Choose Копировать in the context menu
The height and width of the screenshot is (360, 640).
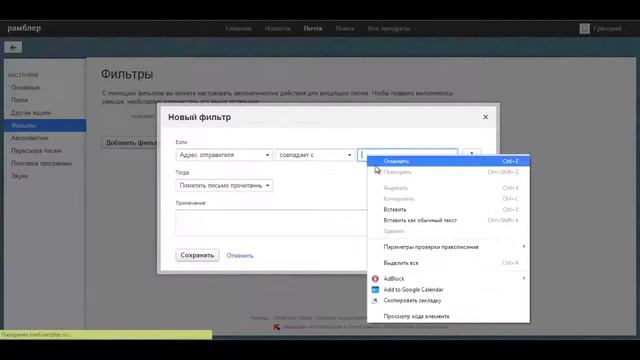[x=449, y=199]
